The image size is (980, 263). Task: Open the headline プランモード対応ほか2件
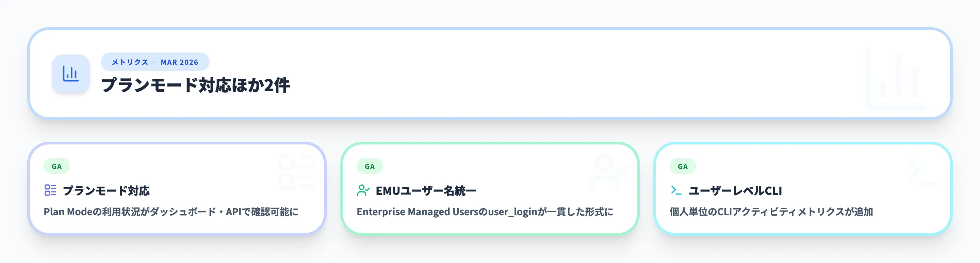point(196,85)
